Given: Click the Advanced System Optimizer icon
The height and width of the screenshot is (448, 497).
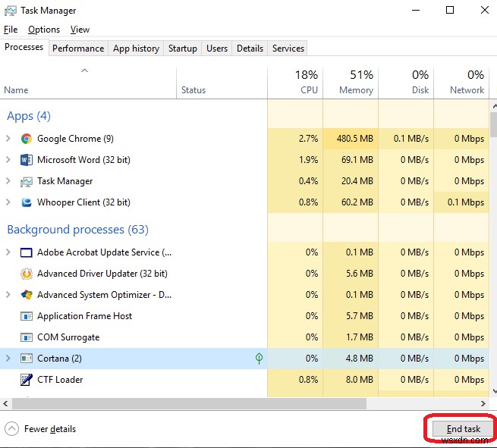Looking at the screenshot, I should pyautogui.click(x=27, y=295).
